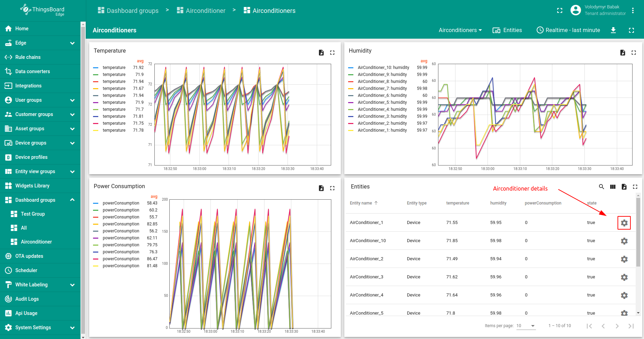Open user account avatar icon
The height and width of the screenshot is (339, 644).
(x=576, y=10)
